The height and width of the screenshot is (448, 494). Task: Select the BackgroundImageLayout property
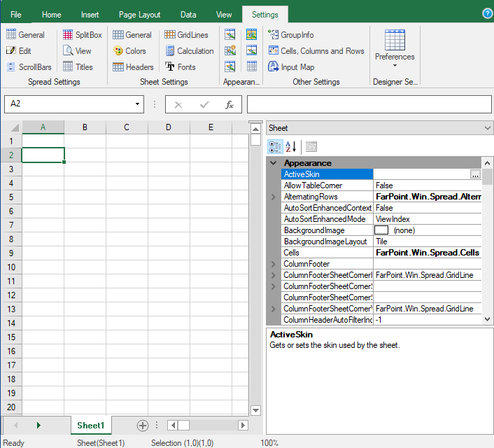pos(381,241)
